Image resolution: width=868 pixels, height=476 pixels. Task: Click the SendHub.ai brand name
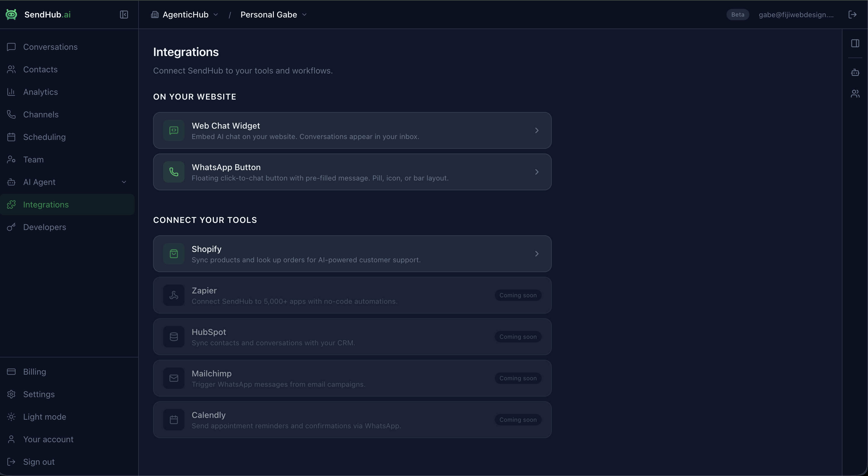47,15
